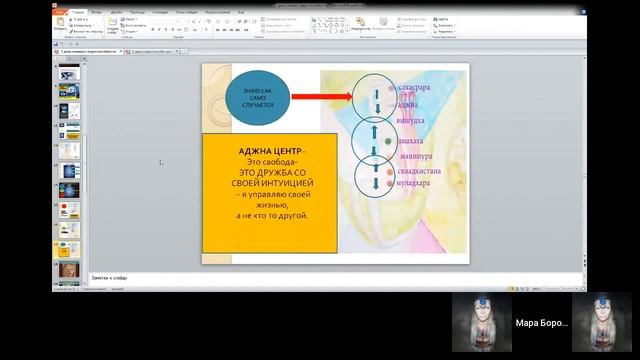Click Align Text (Выровнять текст) button
Image resolution: width=640 pixels, height=360 pixels.
click(x=276, y=25)
